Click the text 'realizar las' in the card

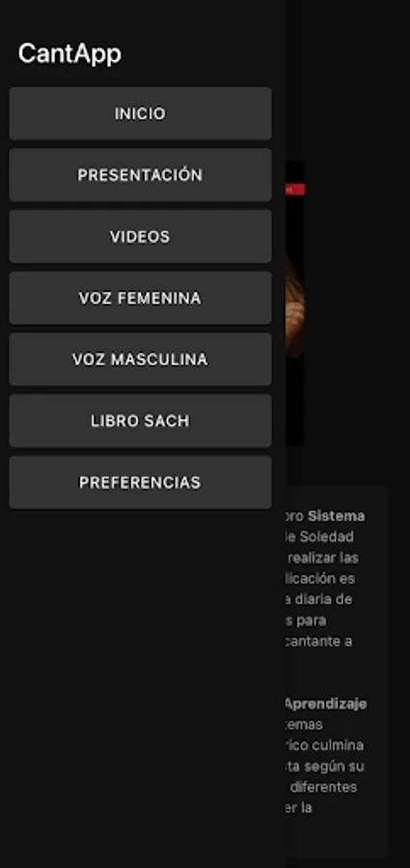pos(323,557)
